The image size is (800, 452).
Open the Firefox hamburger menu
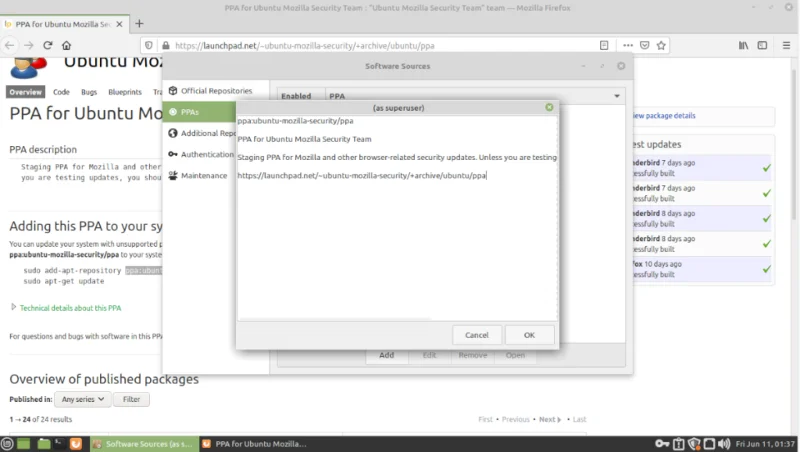786,45
